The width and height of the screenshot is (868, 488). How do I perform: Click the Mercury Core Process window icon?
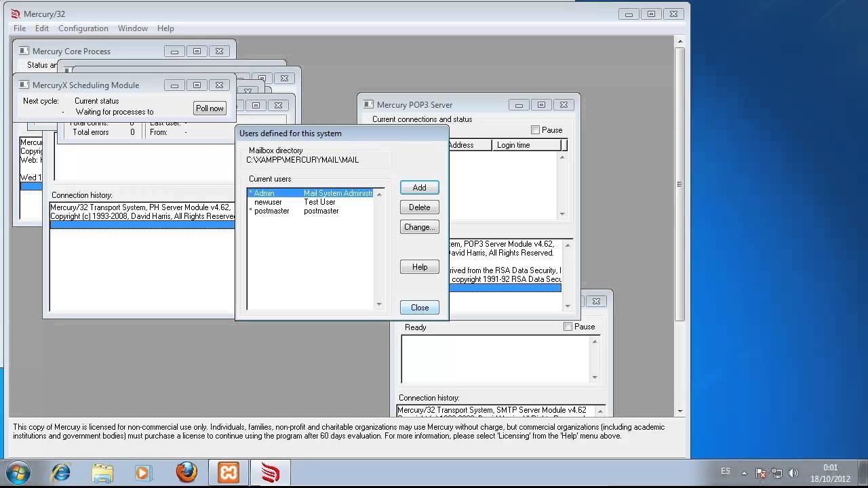[x=24, y=51]
